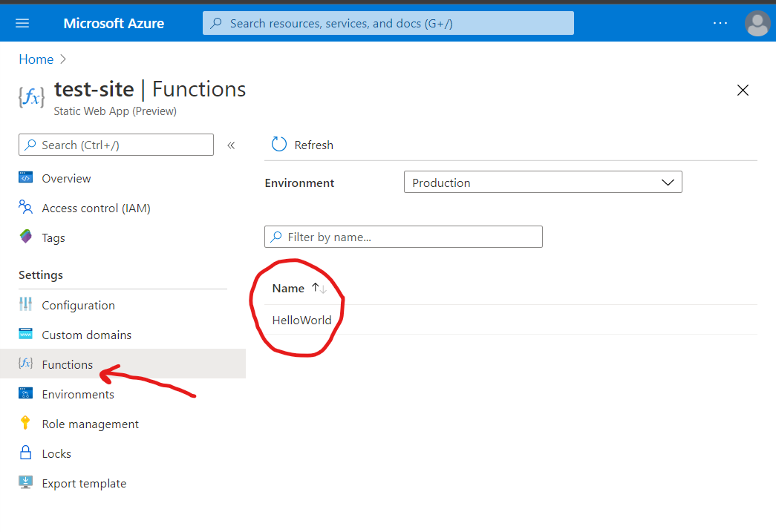The width and height of the screenshot is (776, 532).
Task: Click the Access control people icon
Action: pyautogui.click(x=26, y=207)
